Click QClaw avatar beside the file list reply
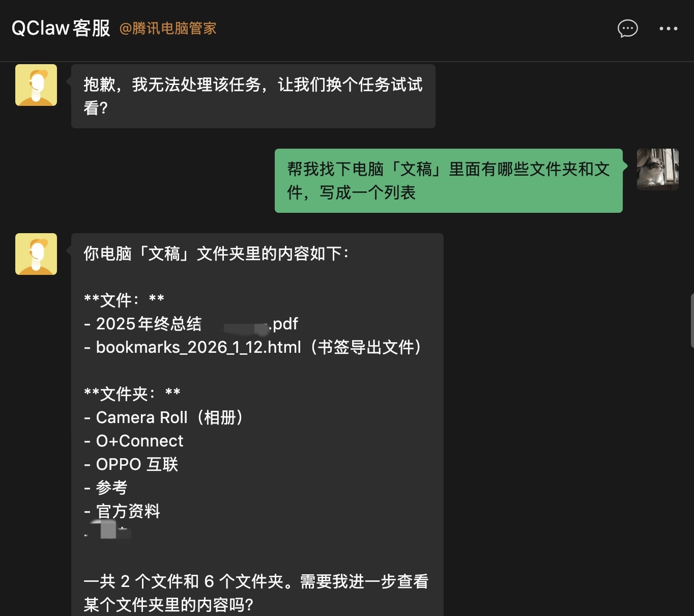Screen dimensions: 694x616 click(x=36, y=254)
